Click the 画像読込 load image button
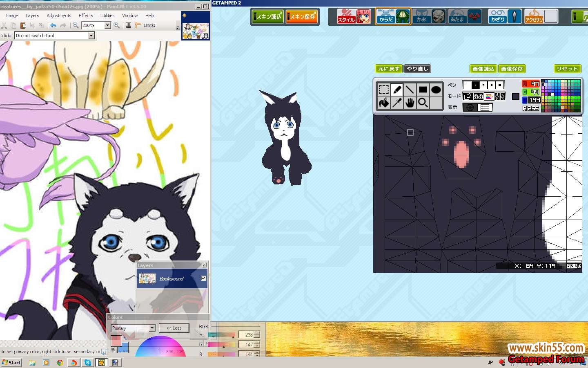 tap(483, 69)
